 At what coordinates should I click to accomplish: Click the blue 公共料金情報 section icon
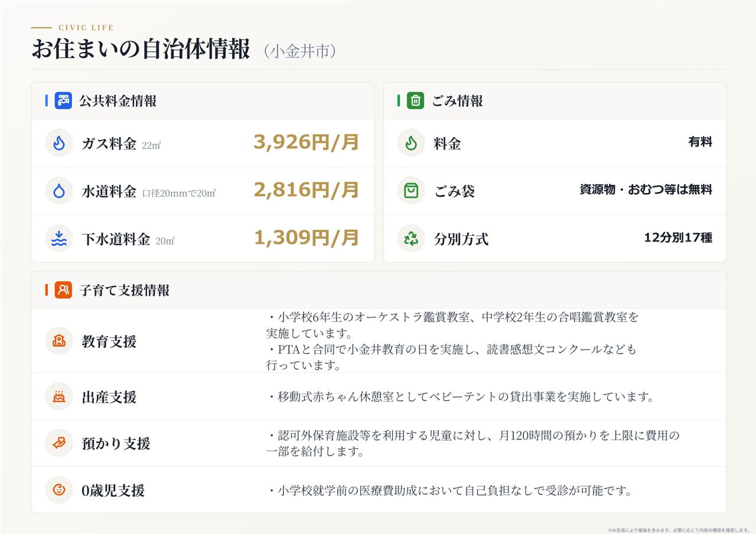tap(63, 100)
